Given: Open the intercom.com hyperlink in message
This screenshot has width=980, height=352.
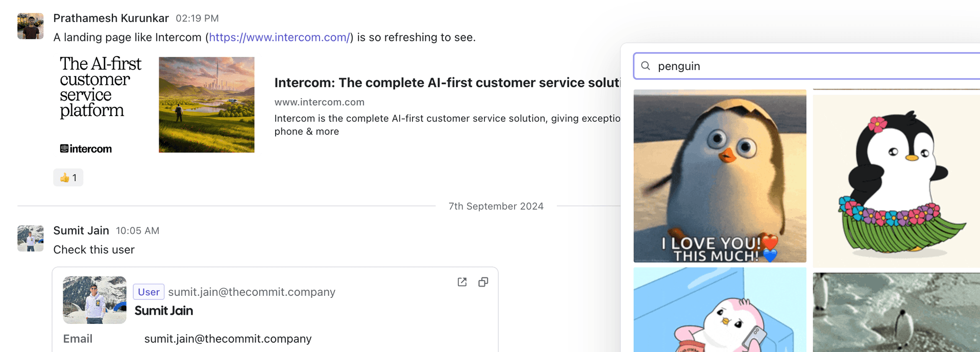Looking at the screenshot, I should coord(279,37).
